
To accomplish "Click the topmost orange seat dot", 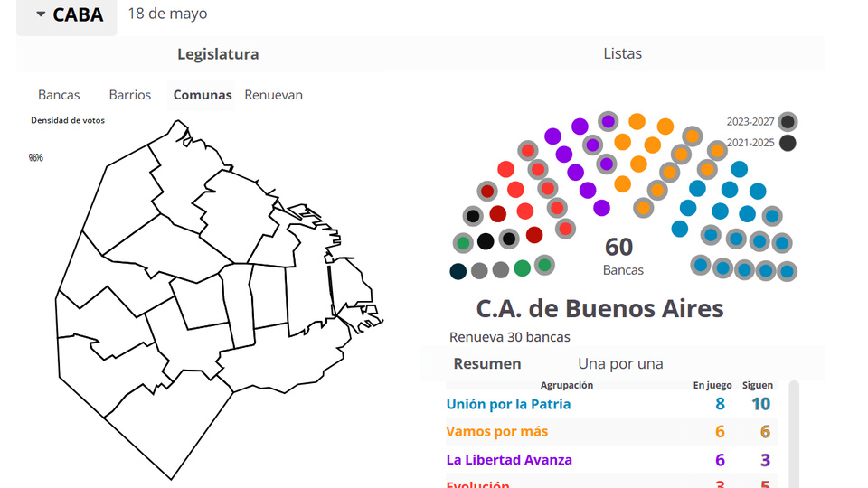I will [x=637, y=121].
